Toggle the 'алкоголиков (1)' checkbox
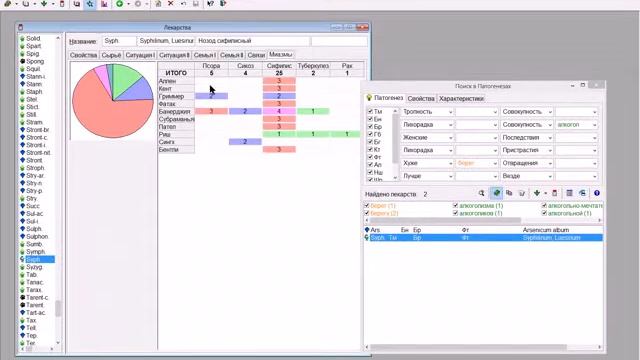 (456, 213)
